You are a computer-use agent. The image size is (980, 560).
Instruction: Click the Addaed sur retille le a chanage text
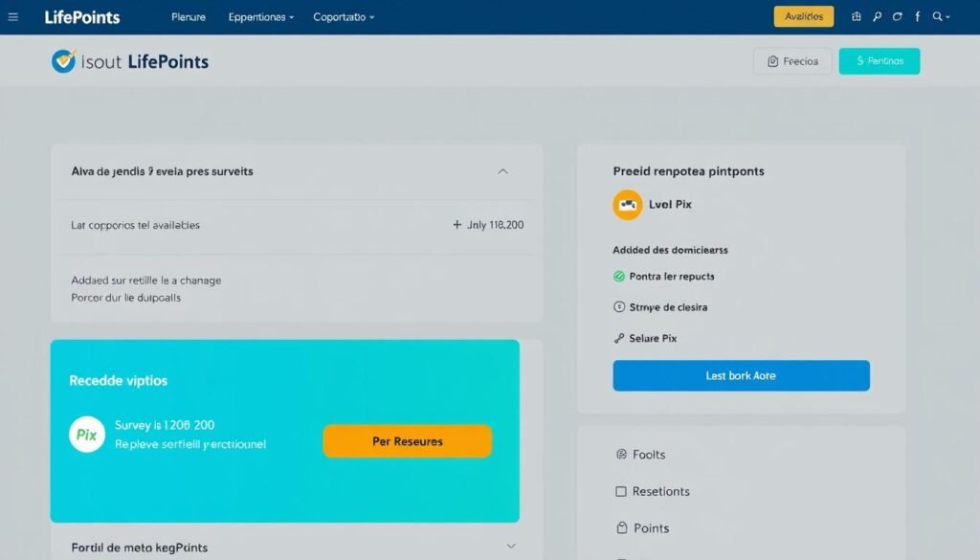point(146,280)
